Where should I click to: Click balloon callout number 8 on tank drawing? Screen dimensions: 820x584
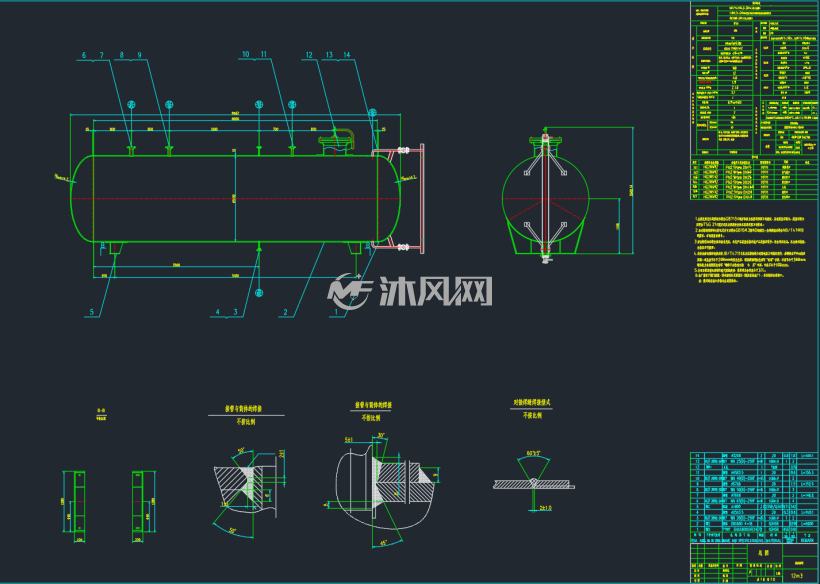click(121, 55)
